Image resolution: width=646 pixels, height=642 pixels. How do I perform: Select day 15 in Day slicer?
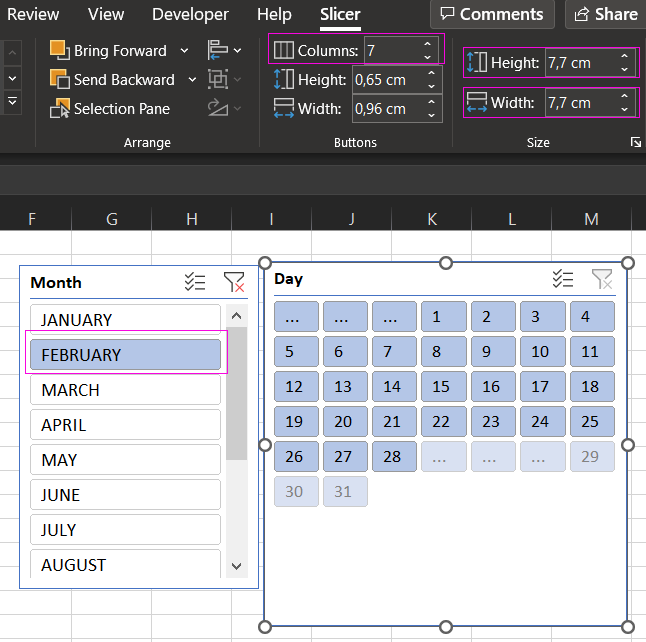pyautogui.click(x=441, y=387)
